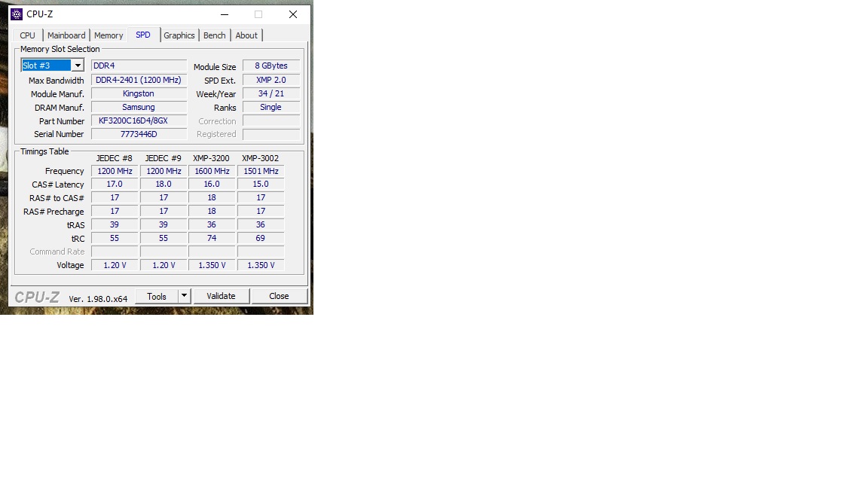Select part number KF3200C16D4/8GX

click(x=139, y=120)
